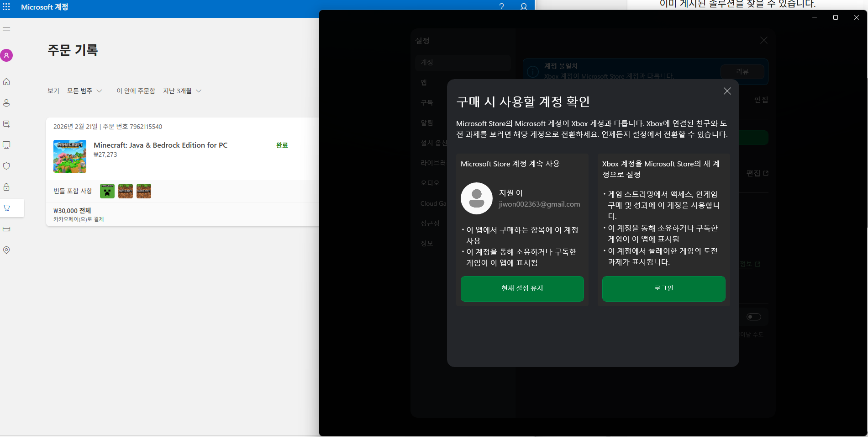The width and height of the screenshot is (868, 437).
Task: Open the purple profile avatar
Action: coord(6,55)
